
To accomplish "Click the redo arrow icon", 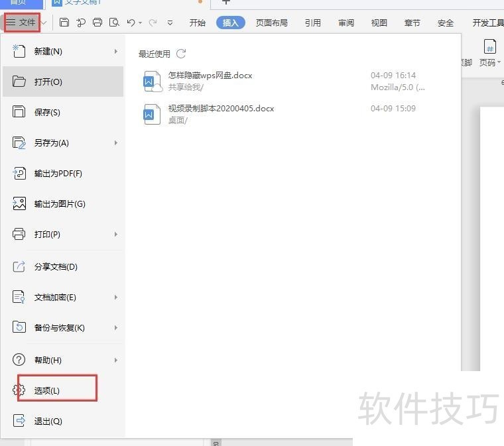I will pyautogui.click(x=153, y=23).
